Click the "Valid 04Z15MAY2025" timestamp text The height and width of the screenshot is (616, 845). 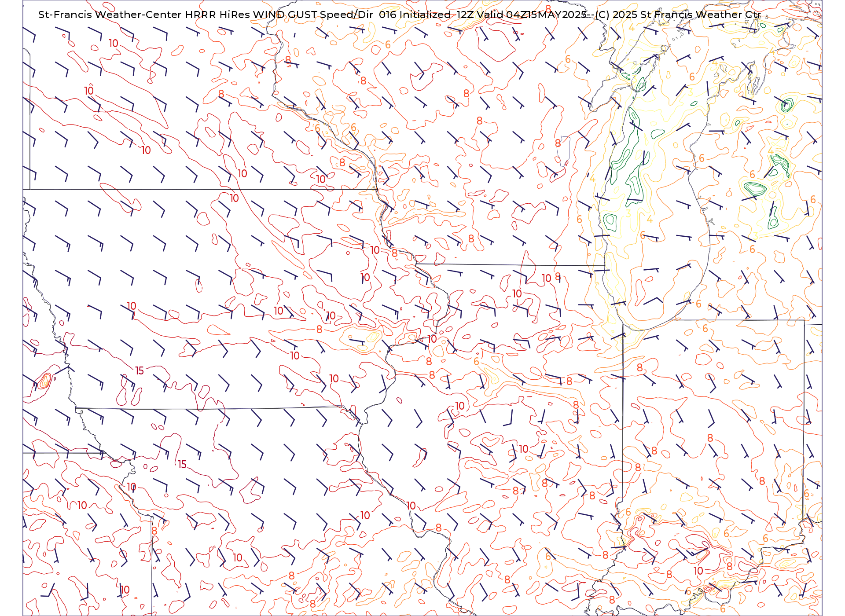(532, 15)
